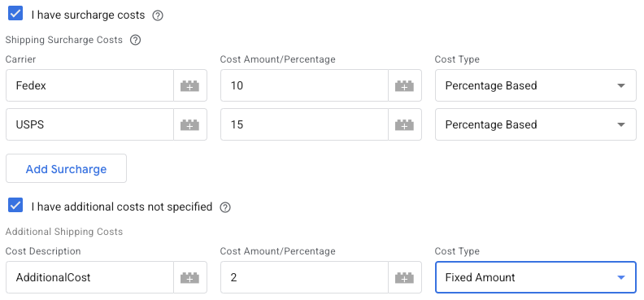Uncheck I have surcharge costs
The height and width of the screenshot is (300, 644).
point(15,14)
